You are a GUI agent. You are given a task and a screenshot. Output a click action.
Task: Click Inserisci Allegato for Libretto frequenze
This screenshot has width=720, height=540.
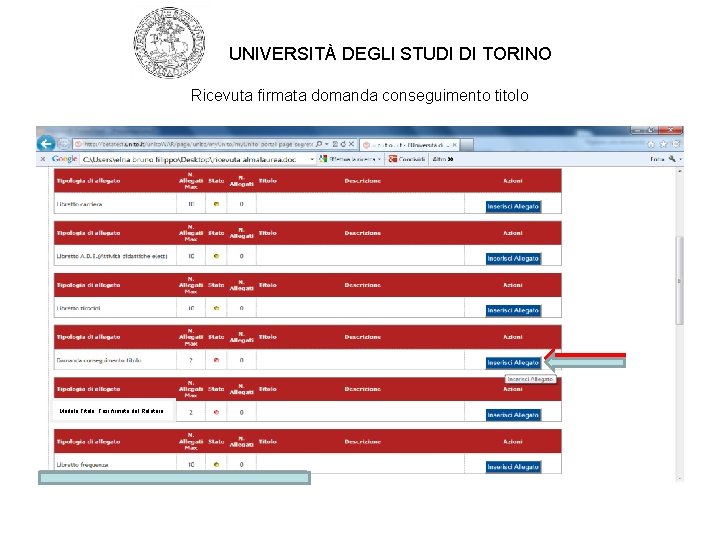click(513, 467)
